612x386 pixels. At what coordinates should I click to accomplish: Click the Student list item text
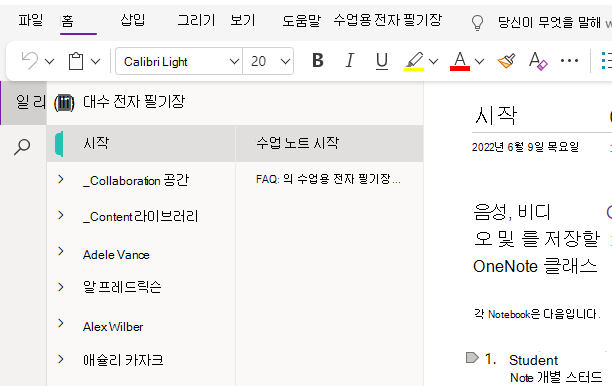[x=534, y=360]
